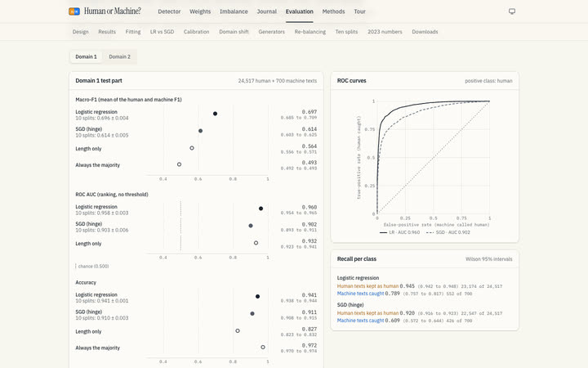The width and height of the screenshot is (588, 368).
Task: Open the LR vs SGD subsection
Action: pos(162,32)
